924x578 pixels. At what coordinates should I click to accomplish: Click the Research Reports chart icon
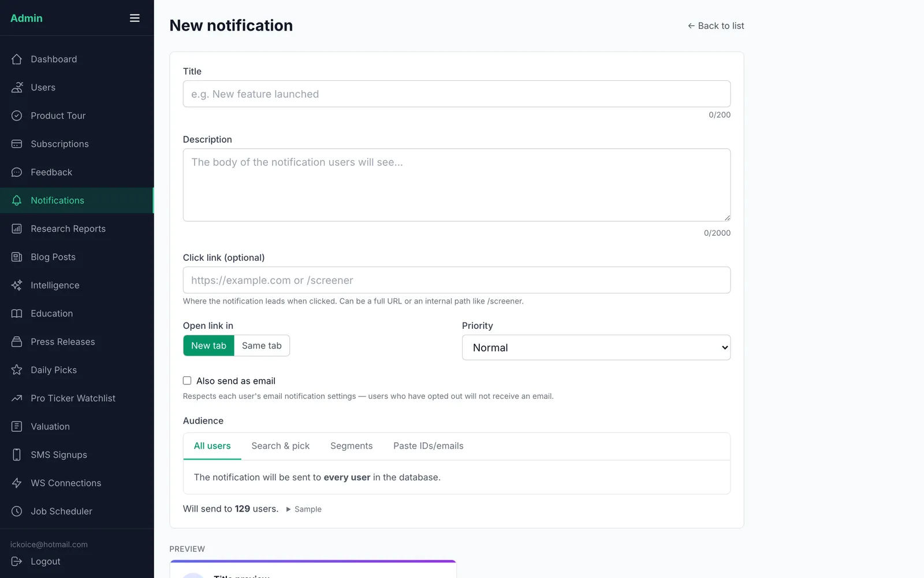click(17, 229)
